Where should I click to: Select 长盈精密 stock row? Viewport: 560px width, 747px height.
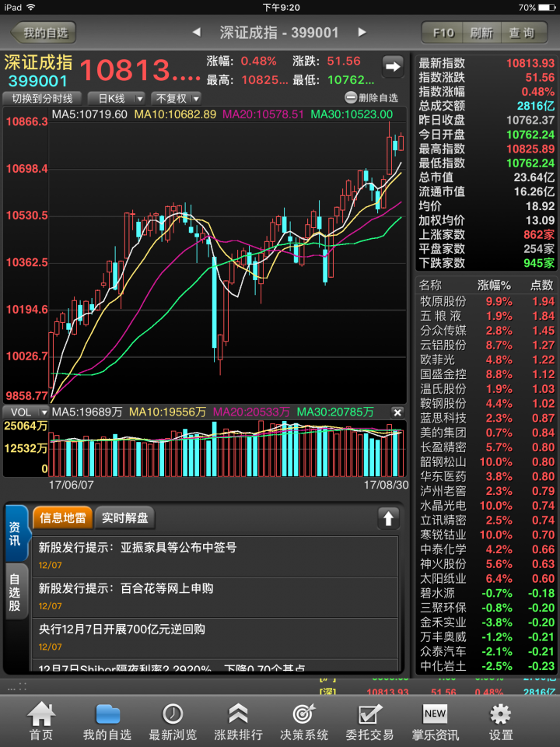coord(487,447)
